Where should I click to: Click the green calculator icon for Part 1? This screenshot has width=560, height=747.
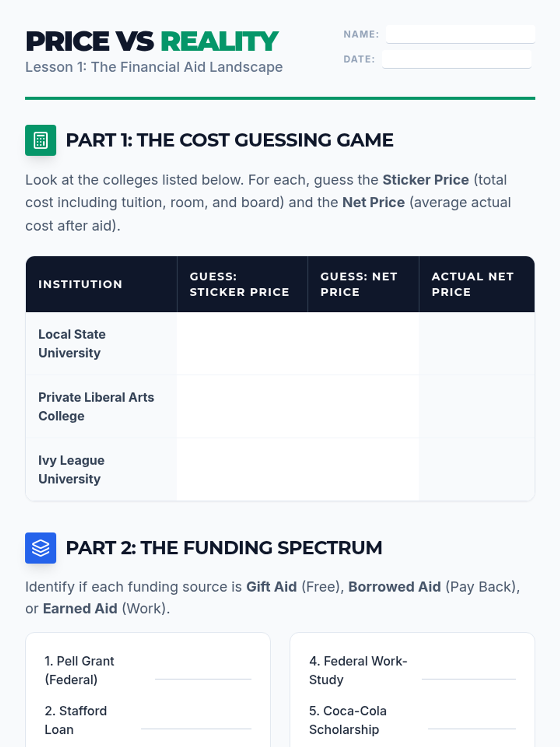coord(41,140)
